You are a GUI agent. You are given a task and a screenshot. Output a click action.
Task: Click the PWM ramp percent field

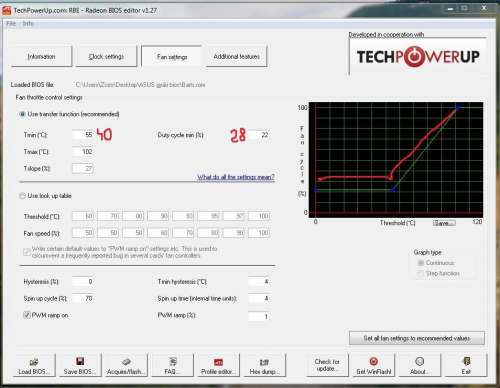(259, 316)
